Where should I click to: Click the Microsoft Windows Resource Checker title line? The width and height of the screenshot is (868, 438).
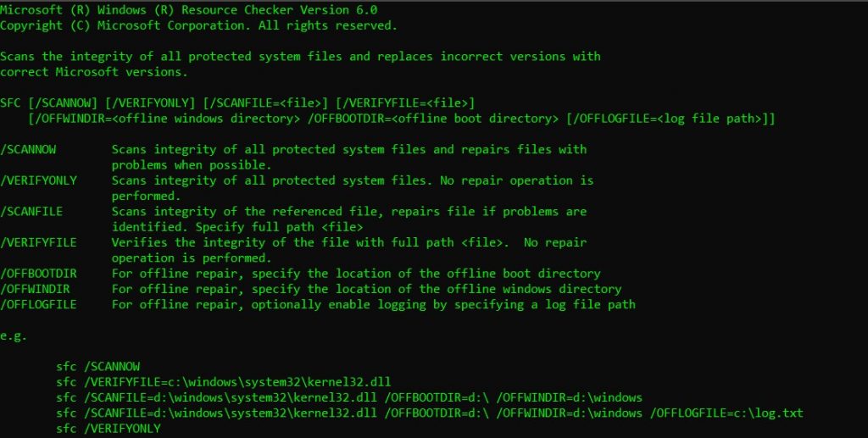coord(189,10)
